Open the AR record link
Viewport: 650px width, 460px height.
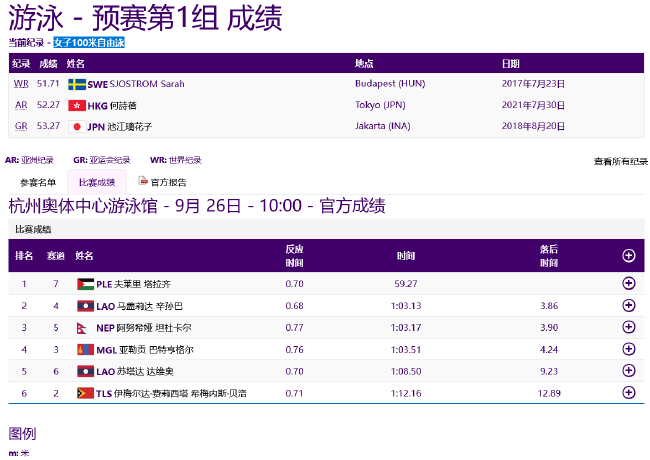tap(21, 105)
